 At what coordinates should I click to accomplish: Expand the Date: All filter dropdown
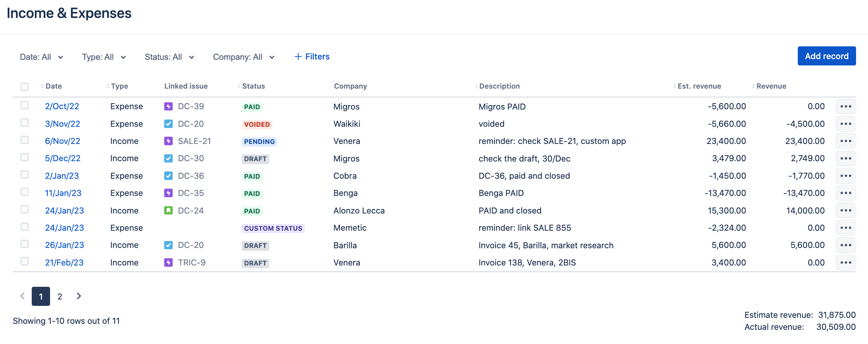(41, 57)
